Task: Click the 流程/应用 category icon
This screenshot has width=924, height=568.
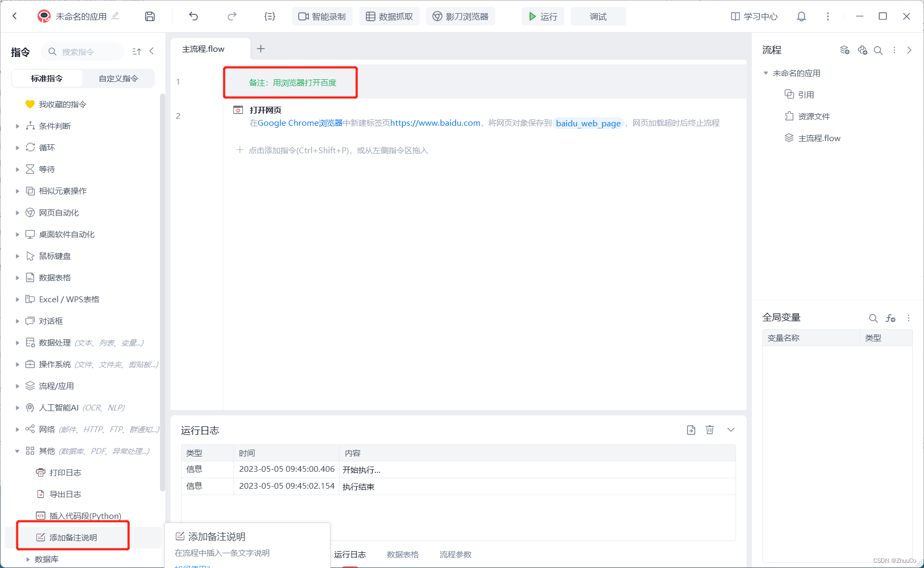Action: point(30,386)
